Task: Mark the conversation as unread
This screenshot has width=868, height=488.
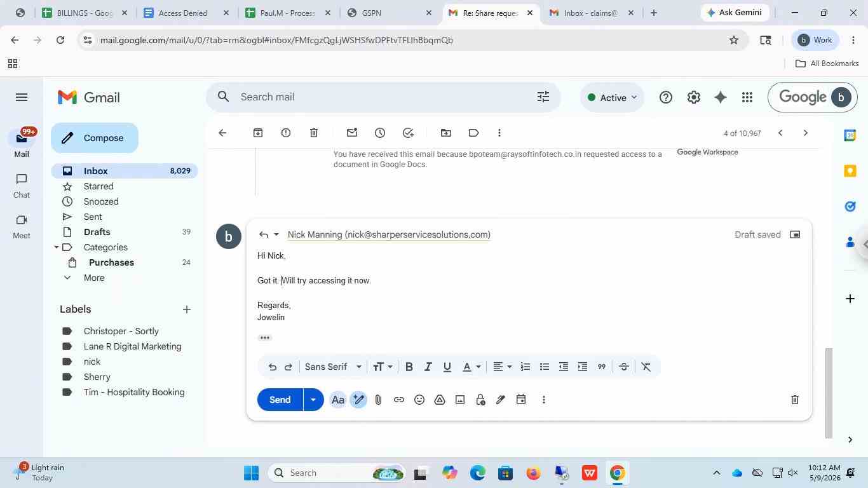Action: (x=351, y=133)
